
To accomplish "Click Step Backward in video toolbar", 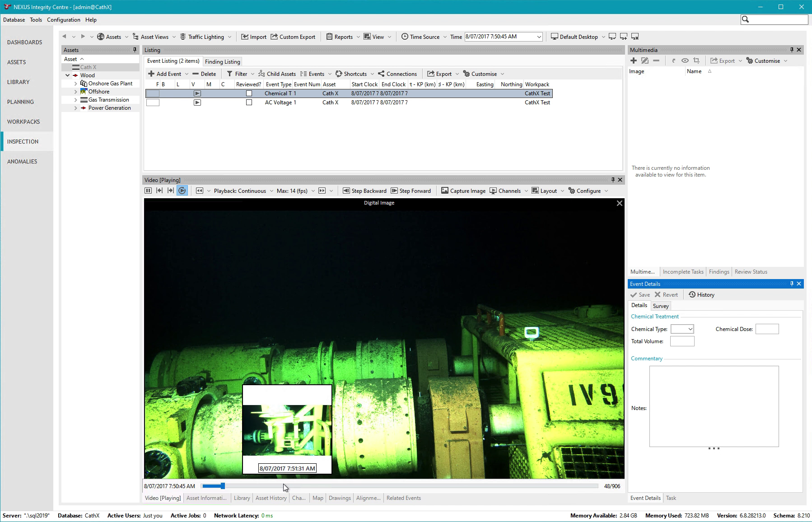I will (364, 191).
